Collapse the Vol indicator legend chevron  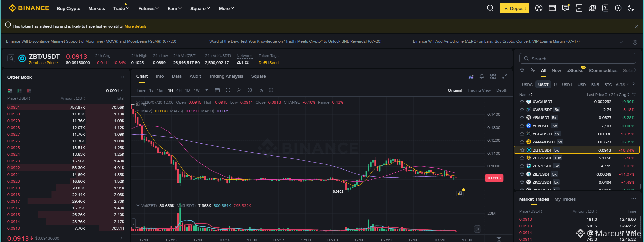coord(138,206)
